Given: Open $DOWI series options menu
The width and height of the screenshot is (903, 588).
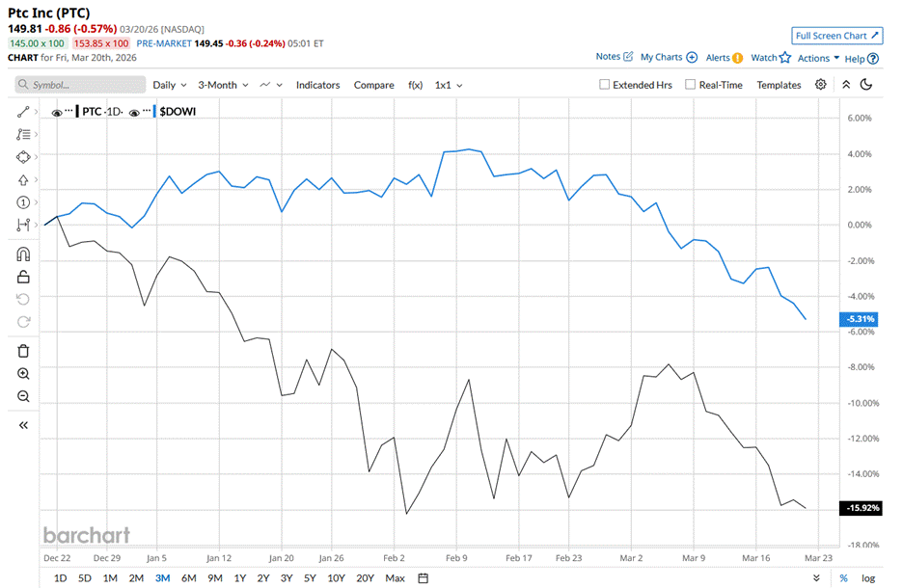Looking at the screenshot, I should click(147, 111).
